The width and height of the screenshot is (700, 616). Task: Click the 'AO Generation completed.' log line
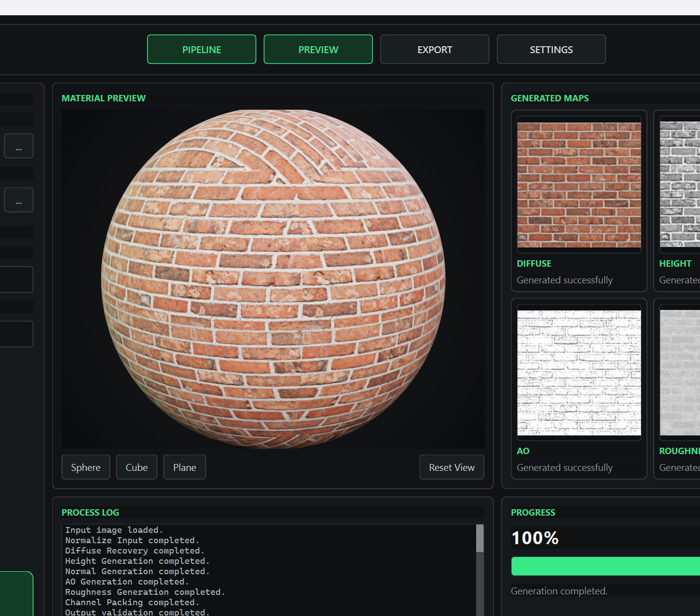127,582
